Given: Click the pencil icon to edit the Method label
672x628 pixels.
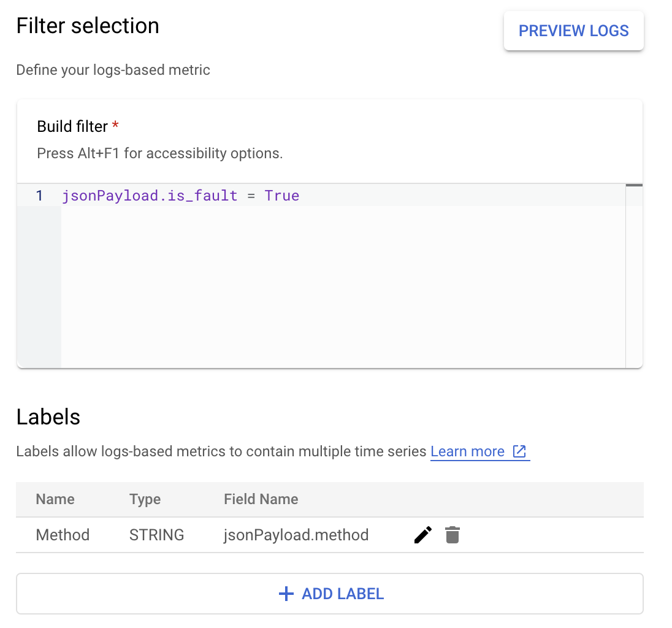Looking at the screenshot, I should pos(422,534).
